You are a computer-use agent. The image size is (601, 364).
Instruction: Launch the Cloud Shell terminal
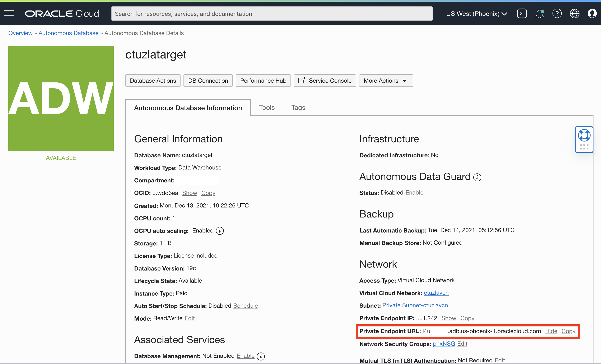click(522, 13)
